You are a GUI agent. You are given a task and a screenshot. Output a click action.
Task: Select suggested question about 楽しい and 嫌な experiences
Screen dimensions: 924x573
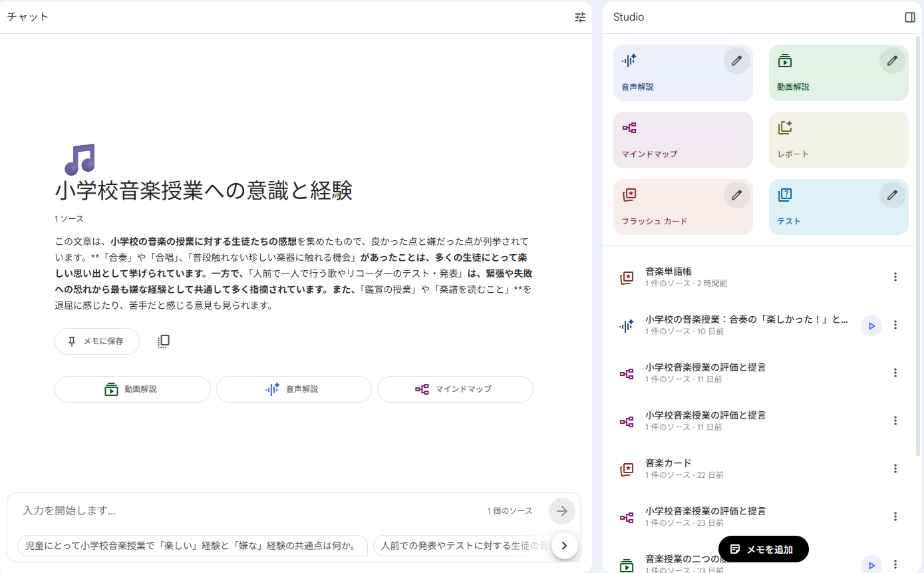click(193, 546)
